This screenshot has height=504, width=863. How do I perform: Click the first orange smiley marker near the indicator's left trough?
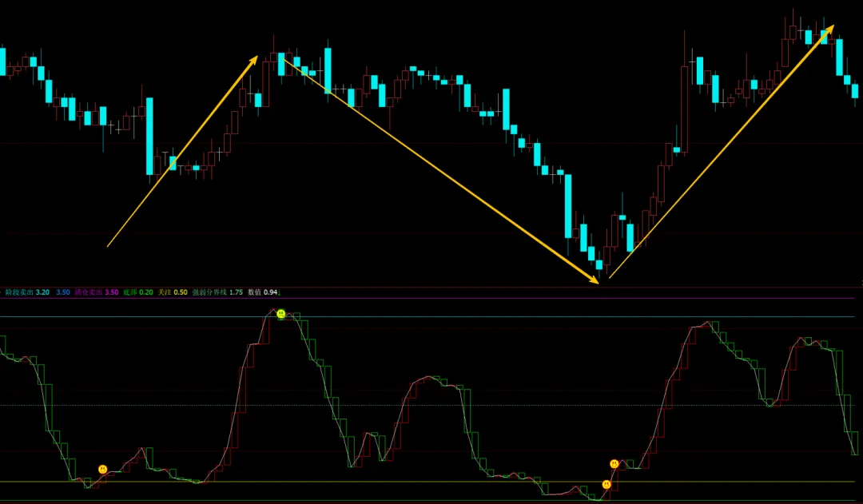click(x=103, y=470)
